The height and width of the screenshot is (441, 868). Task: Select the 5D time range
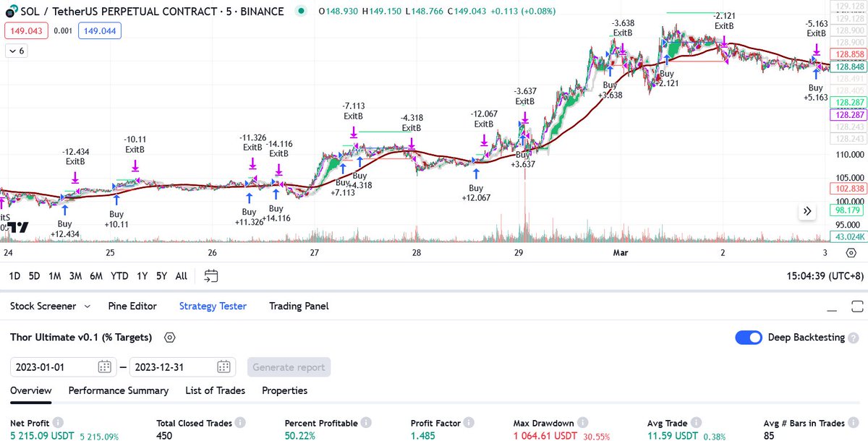tap(35, 275)
